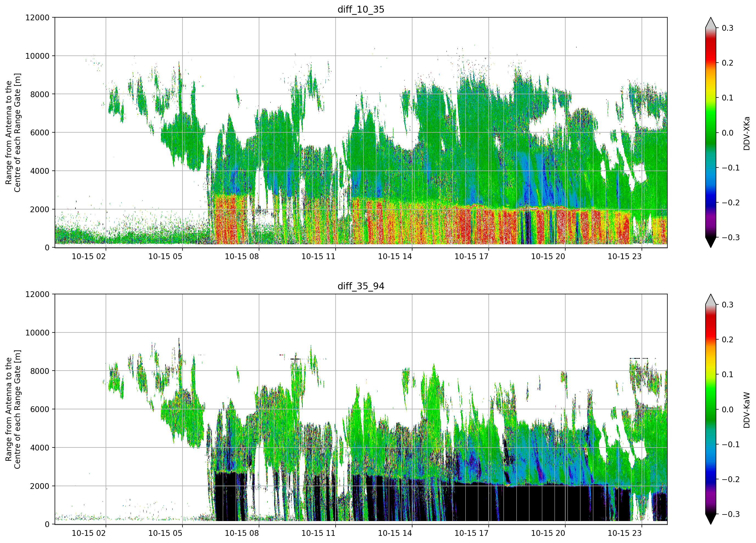Click the 10-15 11 tick label on the top plot
756x543 pixels.
(x=318, y=256)
